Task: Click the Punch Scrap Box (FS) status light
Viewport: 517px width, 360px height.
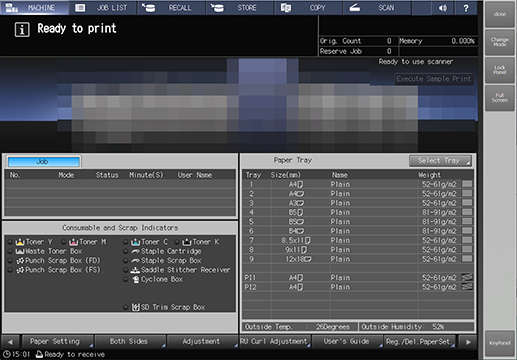Action: click(x=10, y=270)
